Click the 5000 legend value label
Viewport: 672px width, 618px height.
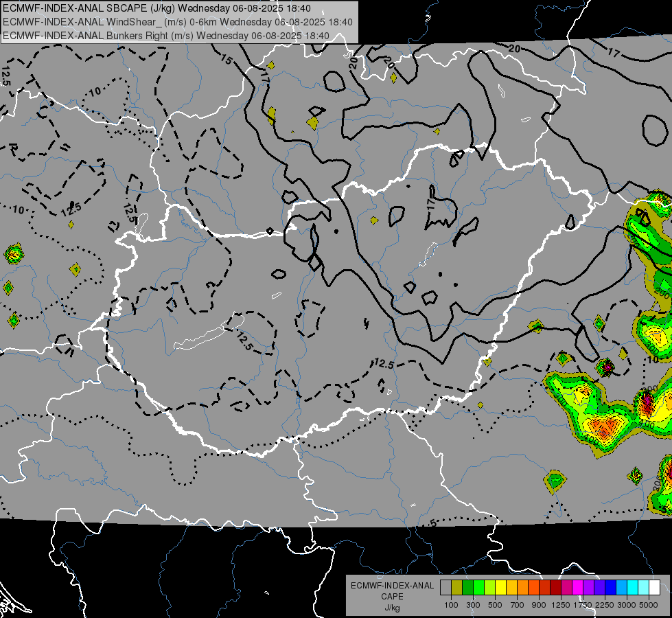pos(649,605)
